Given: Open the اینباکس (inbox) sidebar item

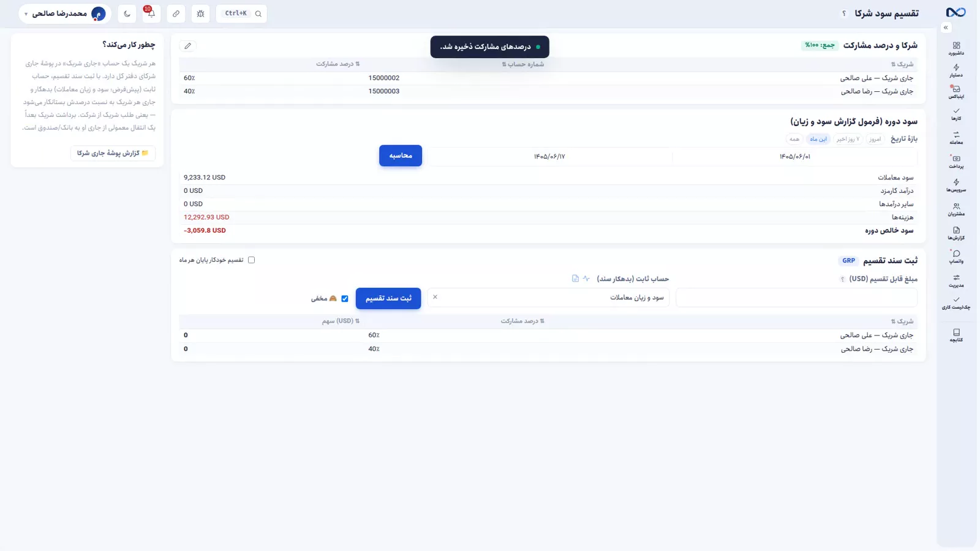Looking at the screenshot, I should click(956, 92).
